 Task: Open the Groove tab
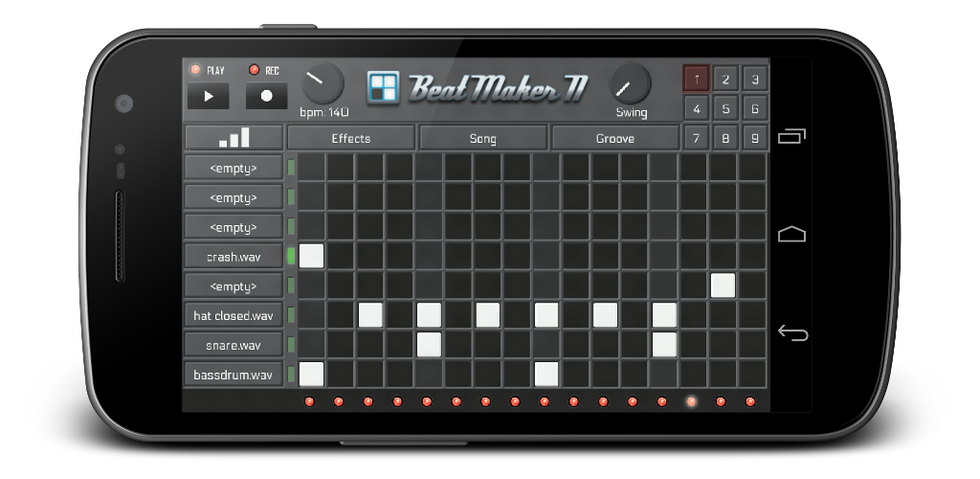click(x=615, y=138)
